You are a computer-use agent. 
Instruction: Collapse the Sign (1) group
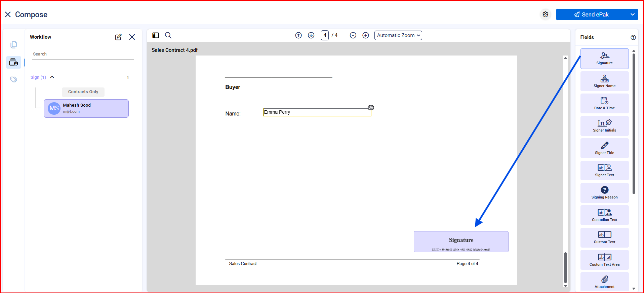click(x=52, y=77)
